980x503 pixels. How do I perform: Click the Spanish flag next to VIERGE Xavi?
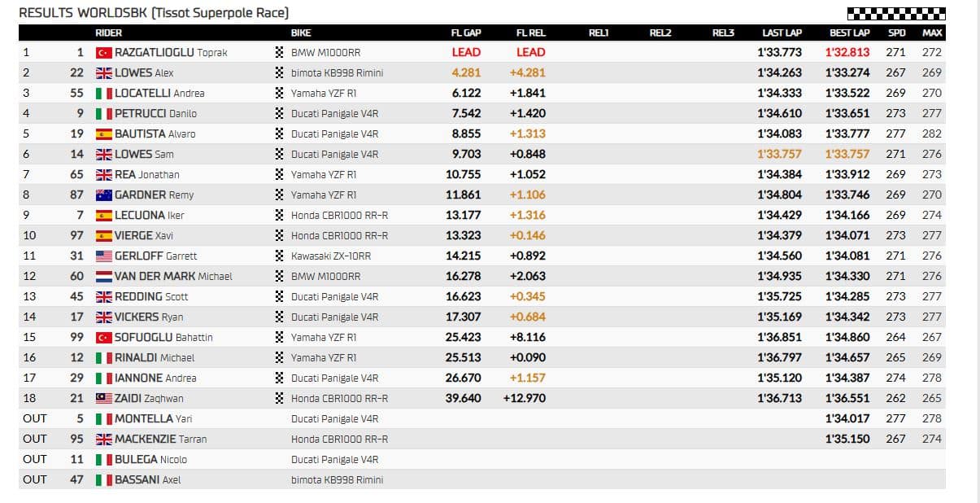103,235
